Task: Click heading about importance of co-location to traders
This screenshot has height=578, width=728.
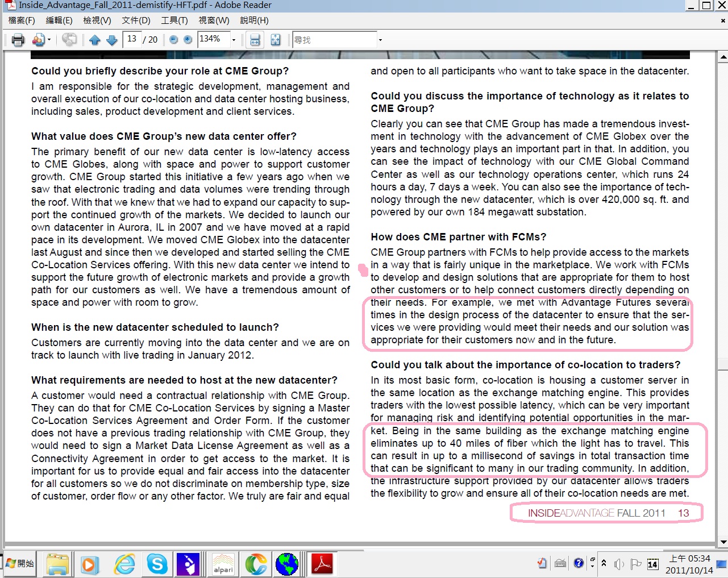Action: pos(525,365)
